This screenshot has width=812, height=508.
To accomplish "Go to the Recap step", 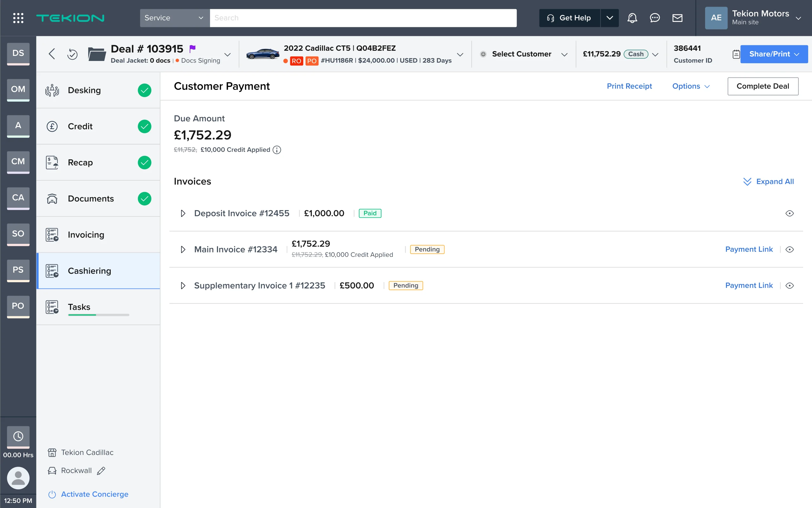I will coord(98,162).
